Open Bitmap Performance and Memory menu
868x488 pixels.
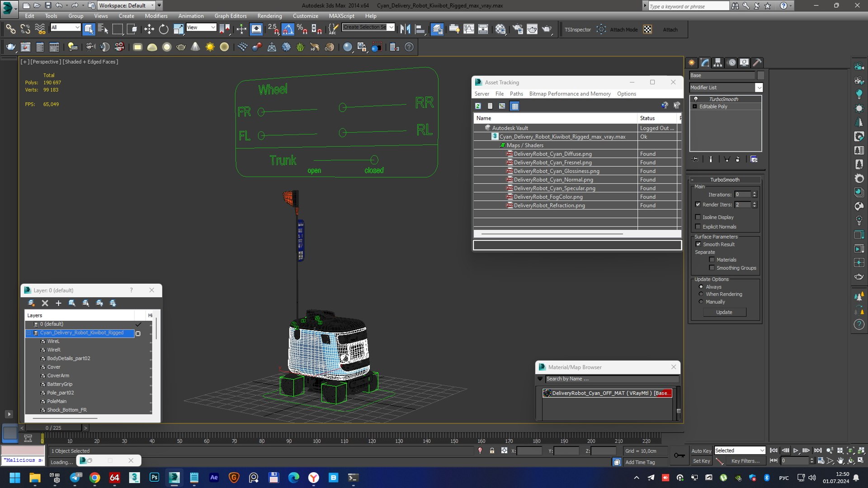pyautogui.click(x=570, y=94)
